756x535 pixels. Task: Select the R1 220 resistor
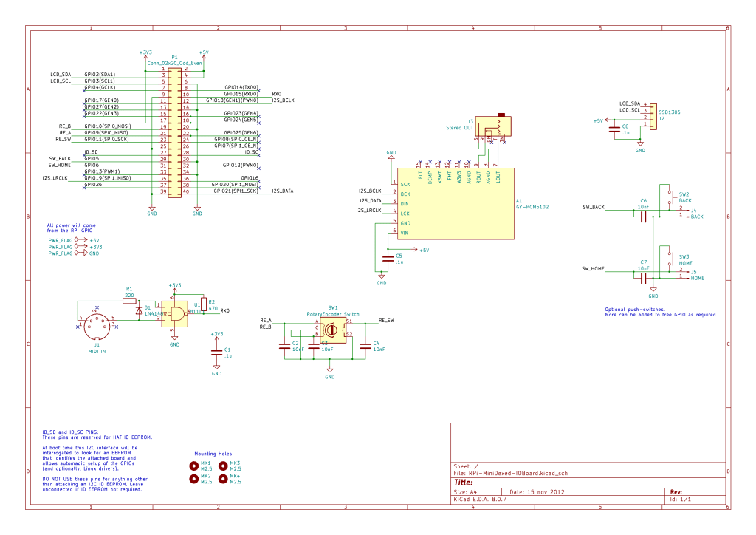[129, 301]
